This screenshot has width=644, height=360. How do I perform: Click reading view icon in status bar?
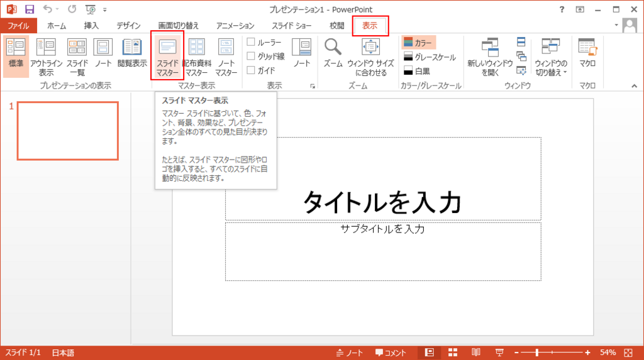(475, 352)
